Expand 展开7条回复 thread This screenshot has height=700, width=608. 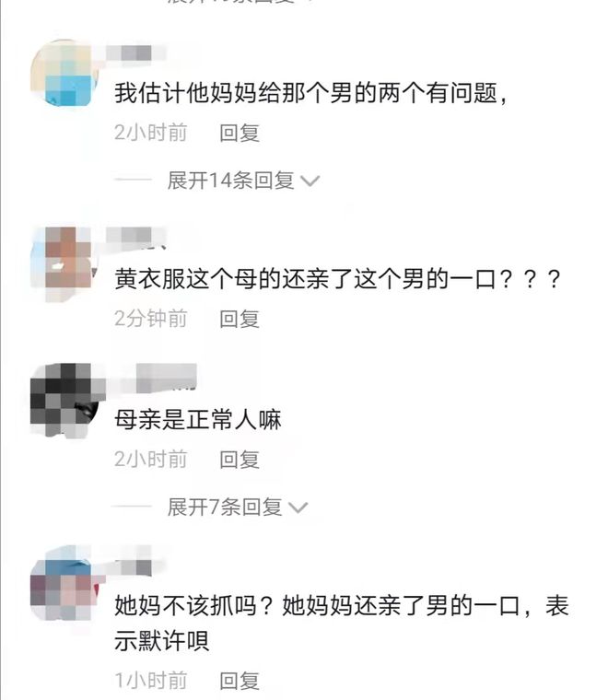[x=238, y=507]
